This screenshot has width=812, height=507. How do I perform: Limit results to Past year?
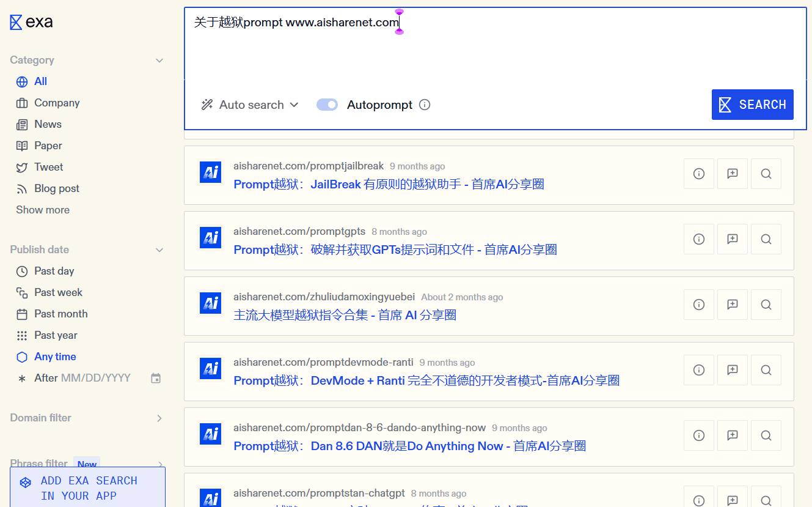point(47,335)
